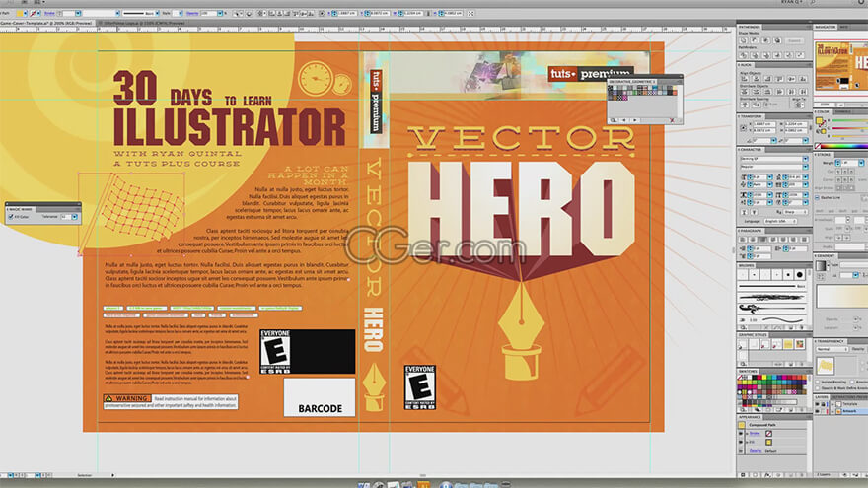This screenshot has height=488, width=868.
Task: Apply the yellow graphic style thumbnail
Action: [788, 344]
